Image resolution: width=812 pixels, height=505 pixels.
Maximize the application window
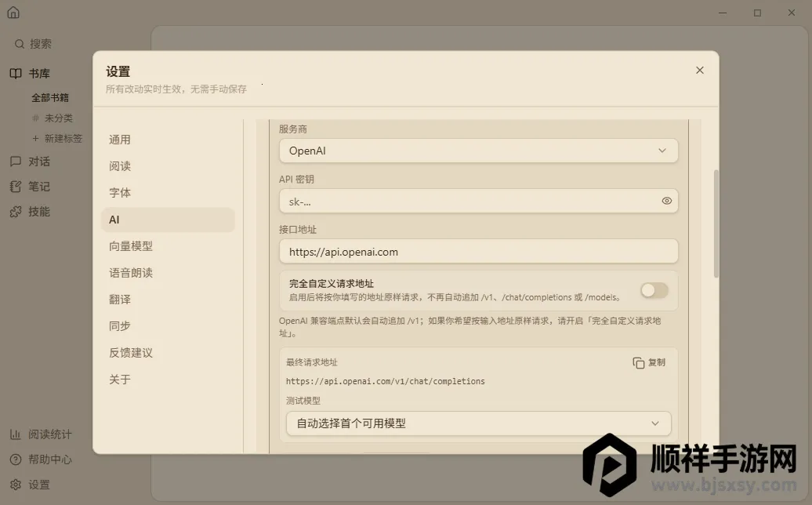(x=757, y=13)
